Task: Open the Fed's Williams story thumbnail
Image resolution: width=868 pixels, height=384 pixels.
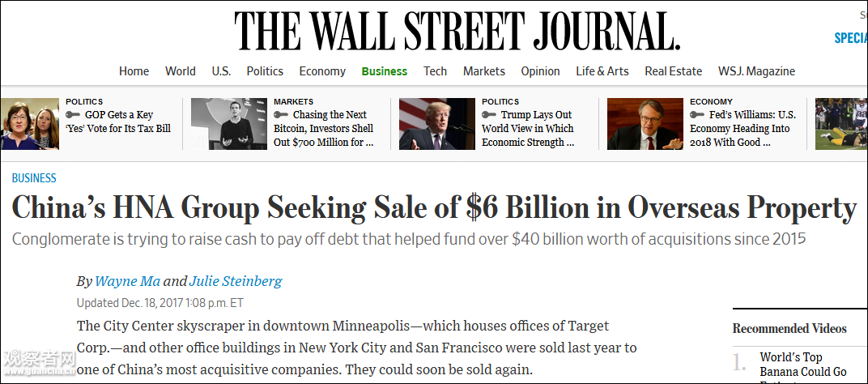Action: [645, 124]
